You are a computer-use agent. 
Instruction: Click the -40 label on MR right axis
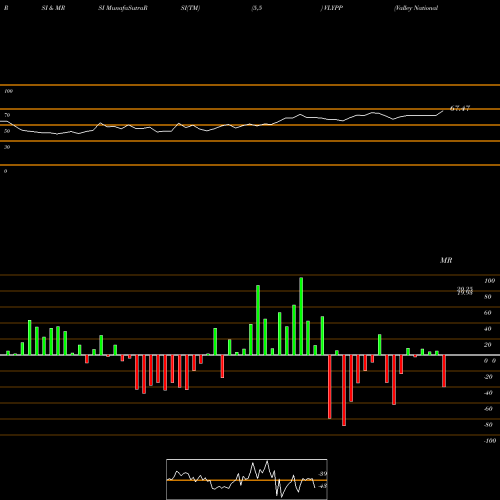coord(488,393)
